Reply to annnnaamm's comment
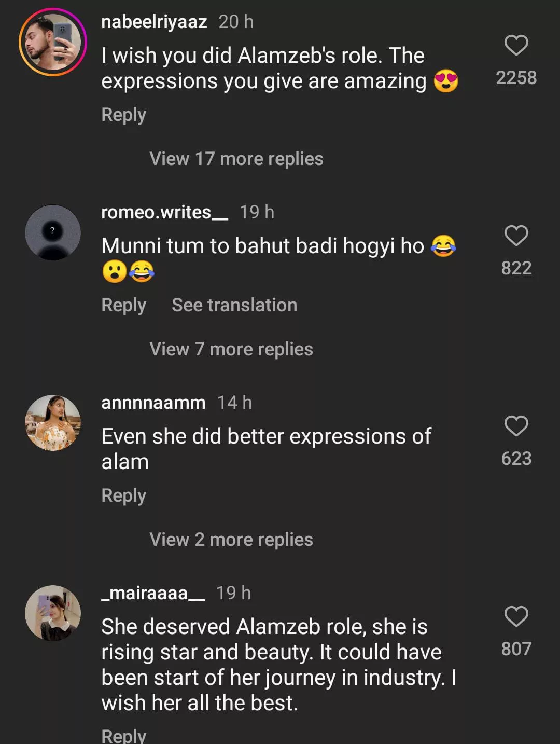560x744 pixels. coord(123,495)
